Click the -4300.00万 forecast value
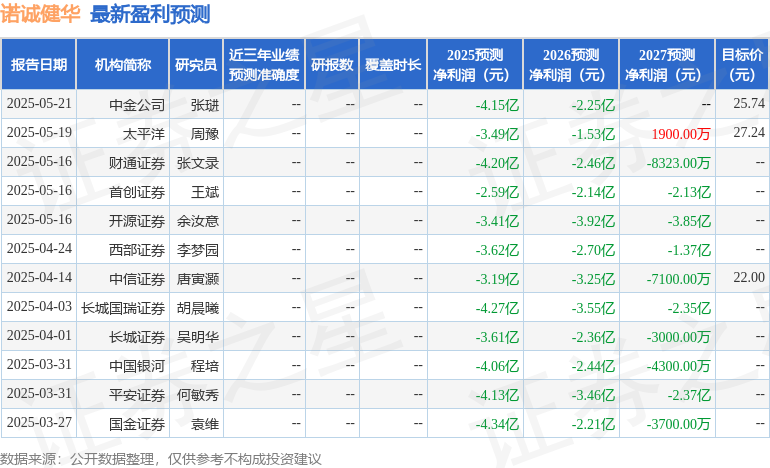The height and width of the screenshot is (468, 770). [x=678, y=365]
